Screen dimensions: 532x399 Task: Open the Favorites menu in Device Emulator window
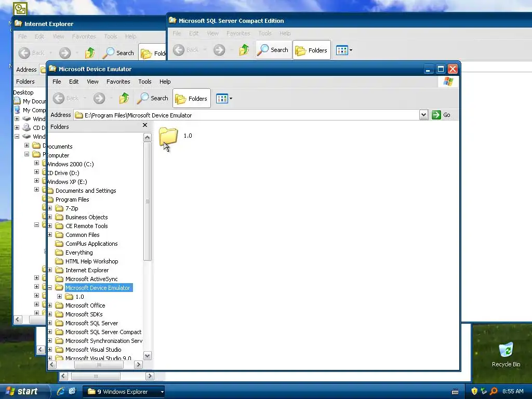118,82
